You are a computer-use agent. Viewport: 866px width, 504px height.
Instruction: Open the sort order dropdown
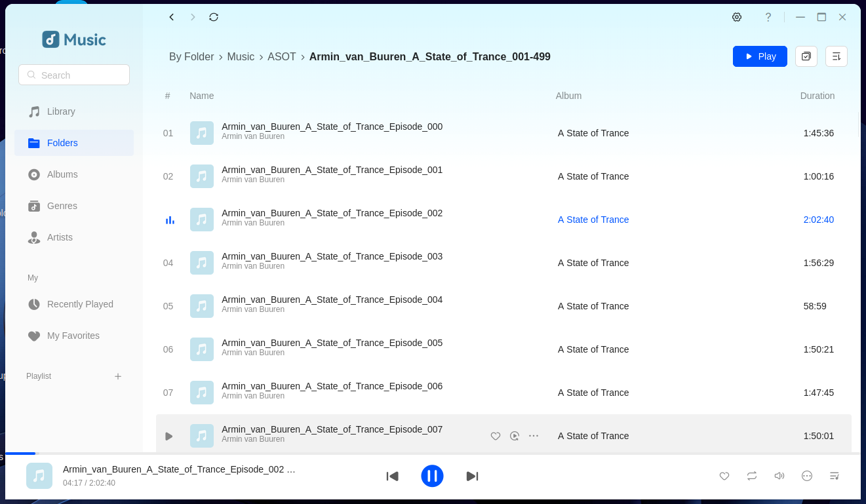[x=836, y=56]
